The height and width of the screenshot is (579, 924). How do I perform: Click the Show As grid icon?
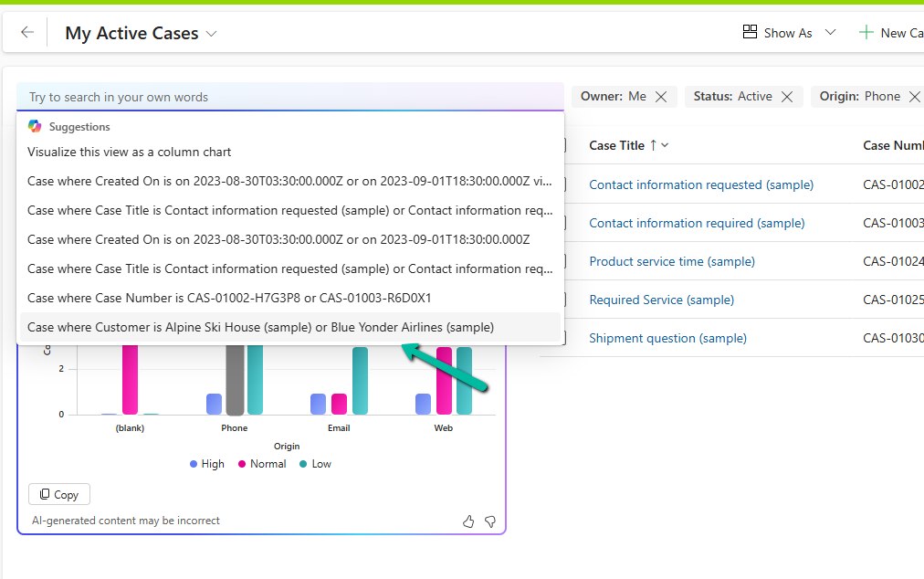(751, 32)
